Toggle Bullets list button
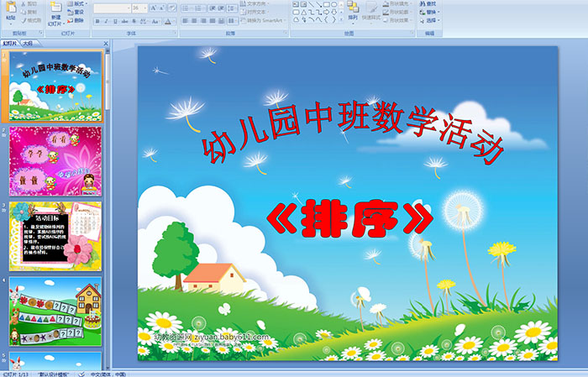The image size is (588, 377). (x=186, y=8)
